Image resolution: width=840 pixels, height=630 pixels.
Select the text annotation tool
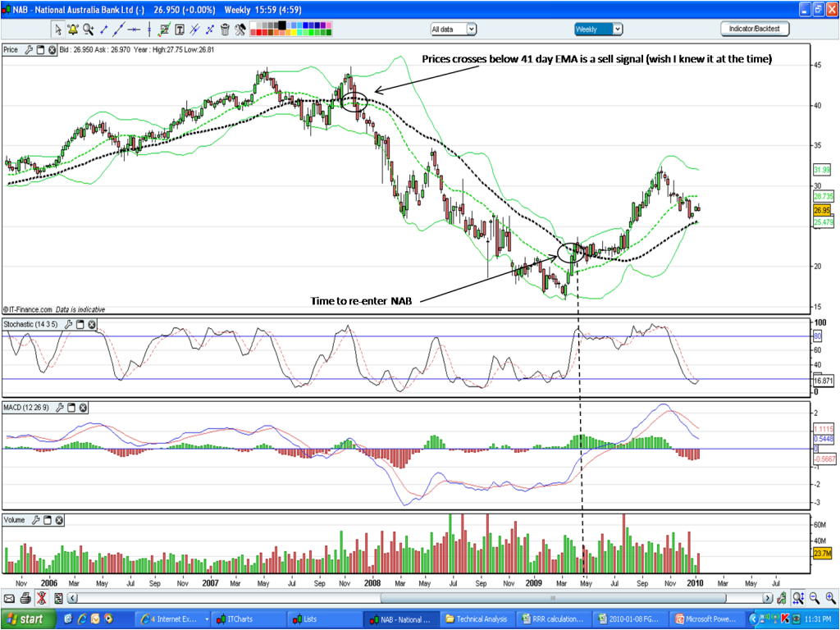[x=180, y=30]
